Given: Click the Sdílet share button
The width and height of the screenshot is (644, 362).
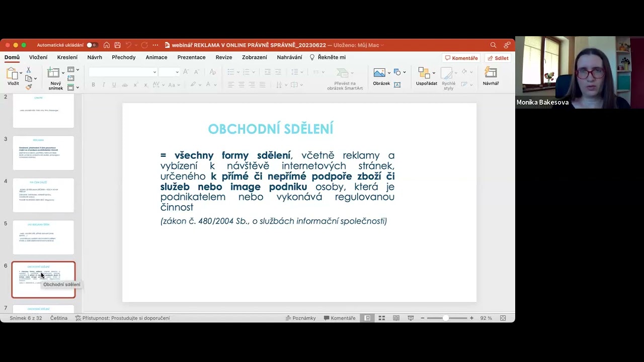Looking at the screenshot, I should click(x=498, y=58).
